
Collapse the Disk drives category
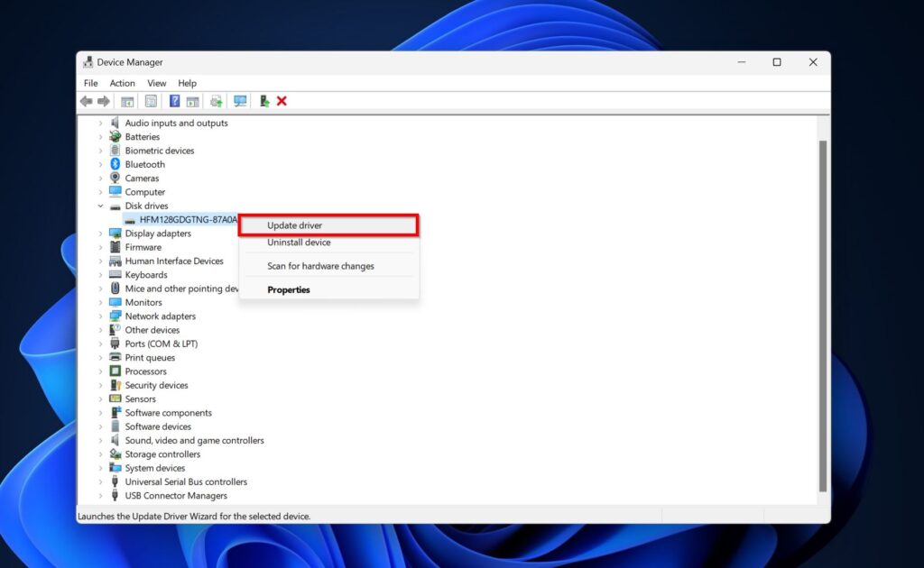100,206
